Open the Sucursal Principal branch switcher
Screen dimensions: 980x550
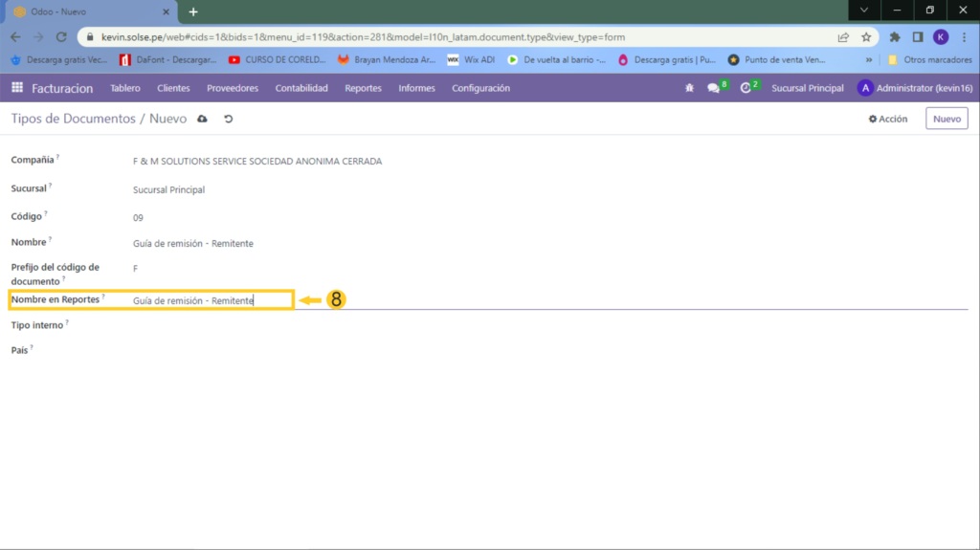[807, 88]
